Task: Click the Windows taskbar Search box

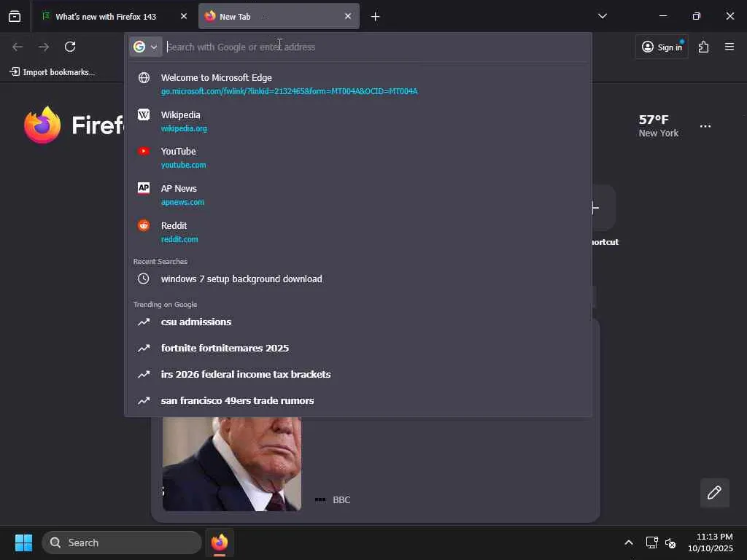Action: pos(122,542)
